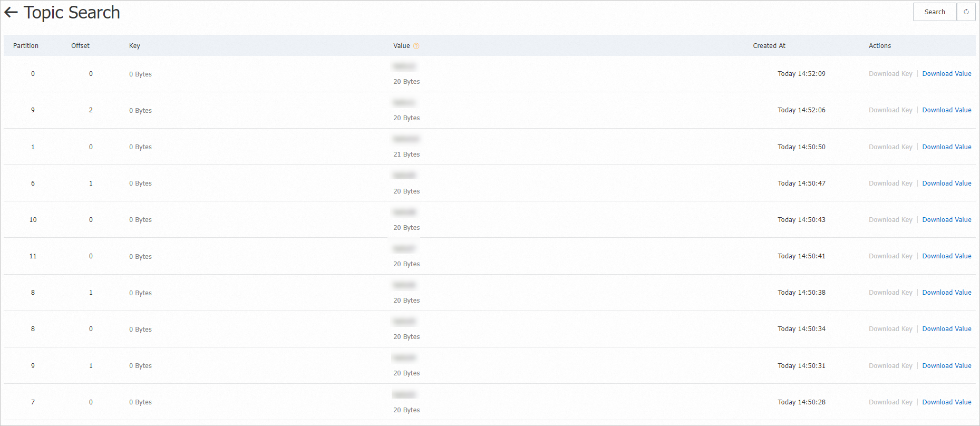
Task: Click Download Key in the 14:50:34 row
Action: [x=890, y=329]
